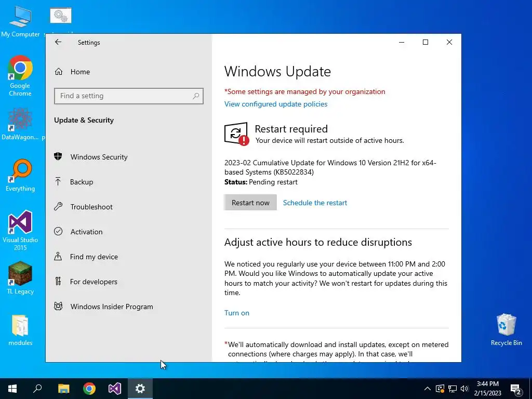This screenshot has height=399, width=532.
Task: Open the taskbar clock and date
Action: click(487, 389)
